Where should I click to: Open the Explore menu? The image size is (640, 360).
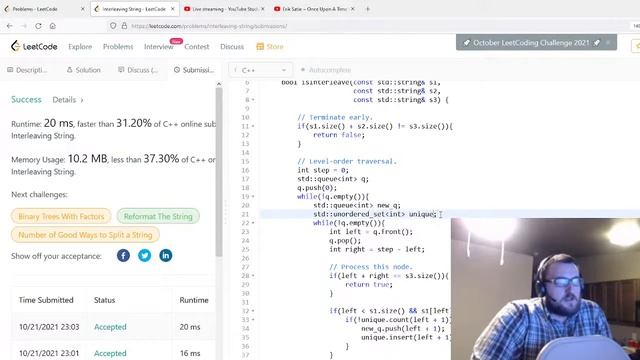point(80,47)
